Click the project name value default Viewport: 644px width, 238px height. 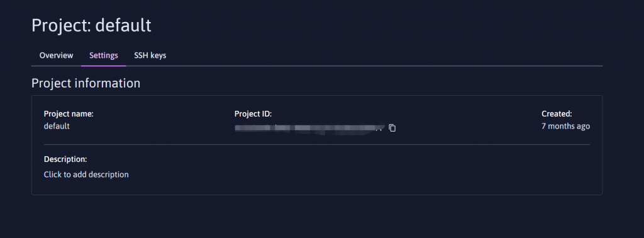57,126
